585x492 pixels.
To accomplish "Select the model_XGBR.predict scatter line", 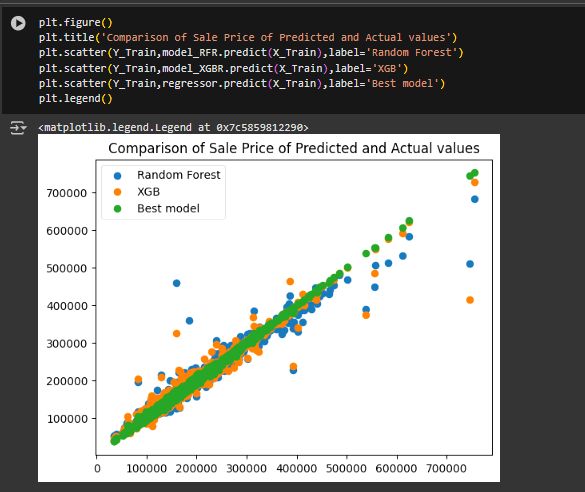I will [223, 68].
